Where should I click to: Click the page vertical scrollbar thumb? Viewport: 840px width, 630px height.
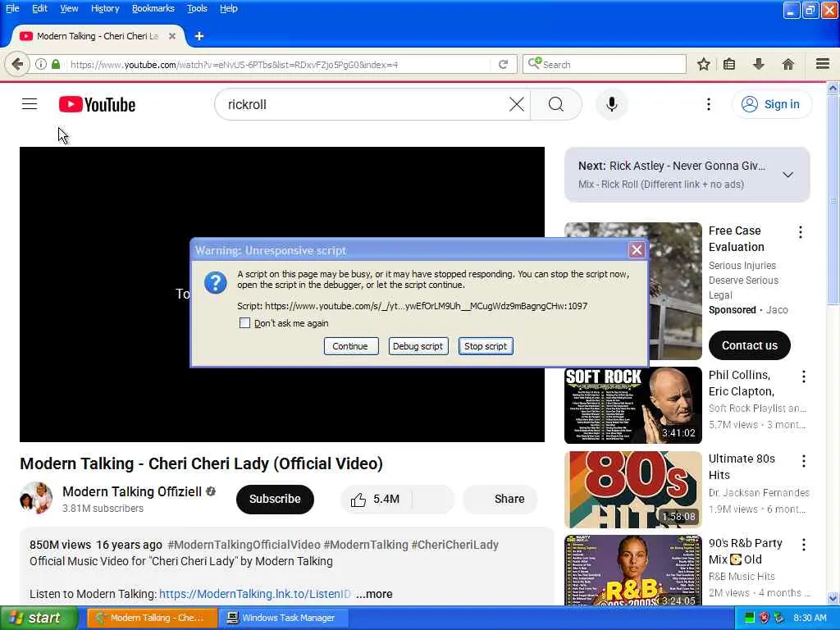pos(833,199)
